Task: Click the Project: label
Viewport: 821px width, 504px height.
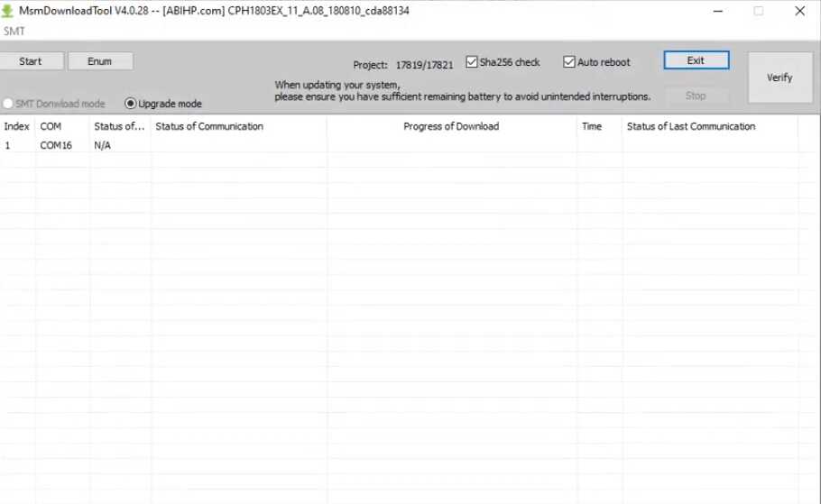Action: tap(370, 65)
